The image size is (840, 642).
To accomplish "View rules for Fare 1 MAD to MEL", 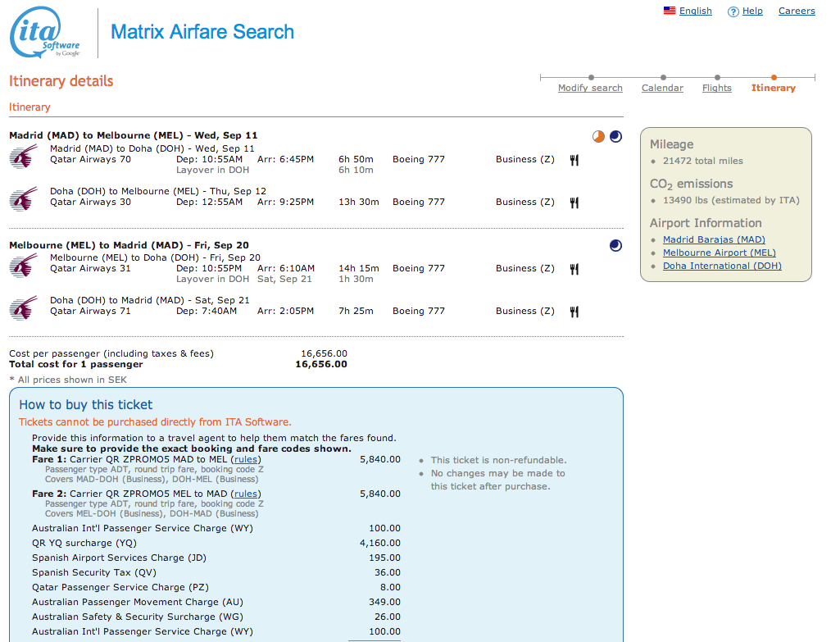I will click(246, 460).
